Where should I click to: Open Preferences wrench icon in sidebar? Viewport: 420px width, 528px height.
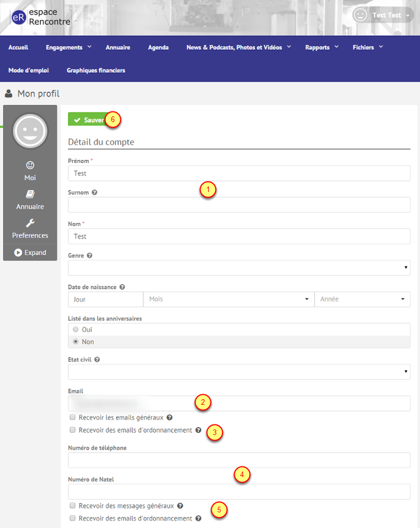[x=30, y=223]
